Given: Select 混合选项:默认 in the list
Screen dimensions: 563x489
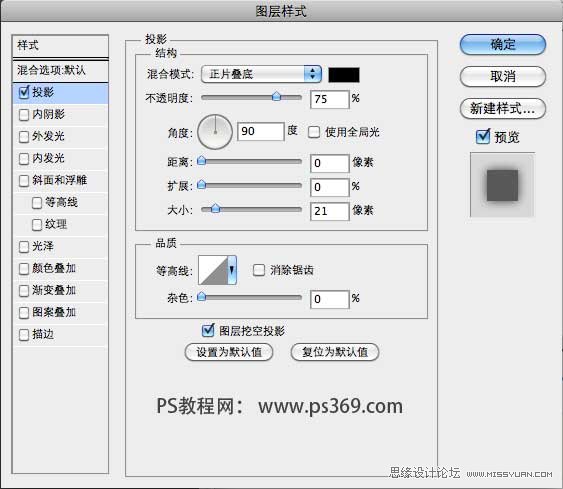Looking at the screenshot, I should point(60,70).
